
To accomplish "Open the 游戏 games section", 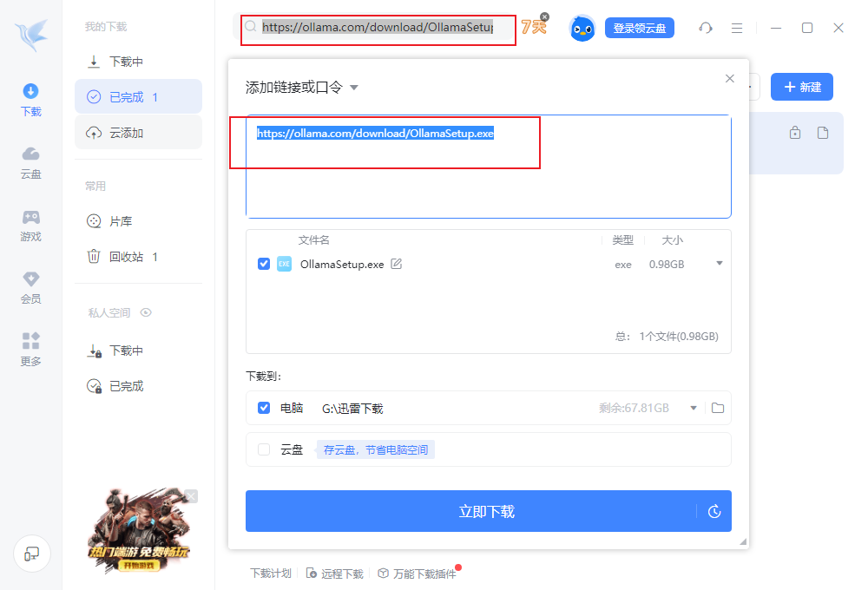I will 31,226.
